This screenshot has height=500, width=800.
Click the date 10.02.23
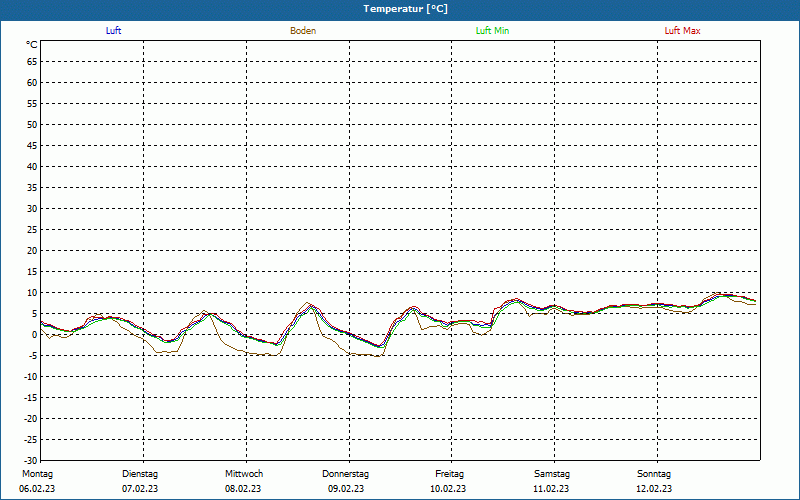click(x=448, y=489)
